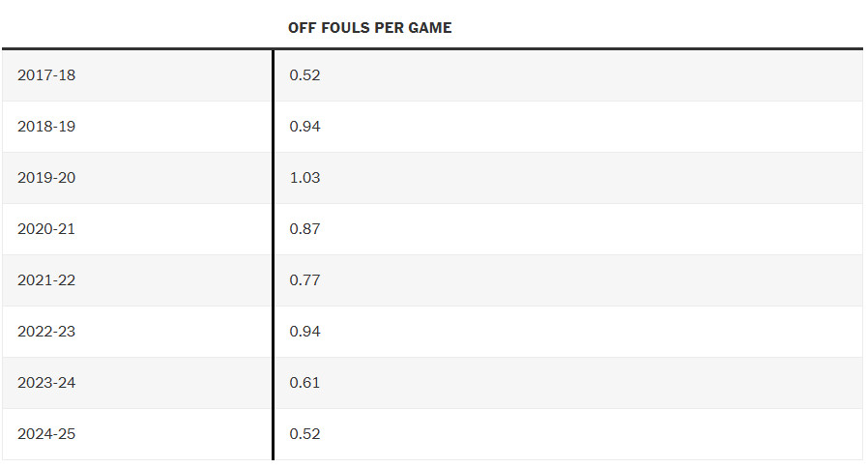Click the 1.03 fouls per game value
868x468 pixels.
pos(304,178)
